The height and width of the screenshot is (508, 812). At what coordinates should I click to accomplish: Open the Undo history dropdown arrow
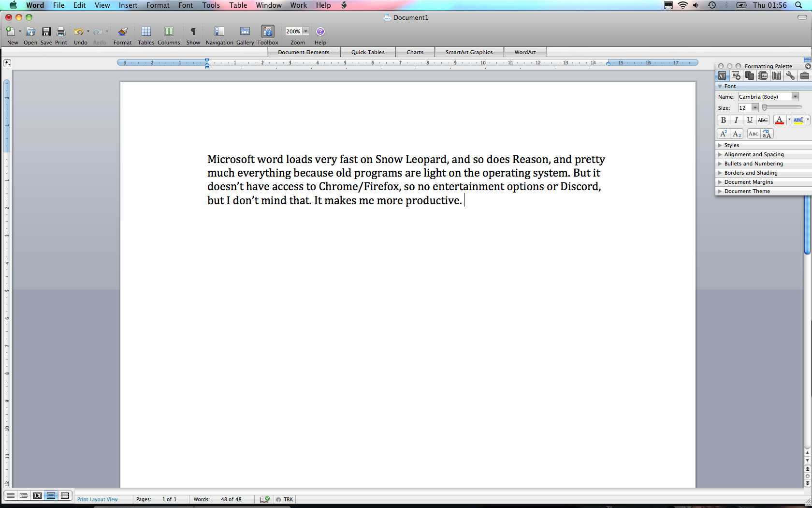coord(88,31)
